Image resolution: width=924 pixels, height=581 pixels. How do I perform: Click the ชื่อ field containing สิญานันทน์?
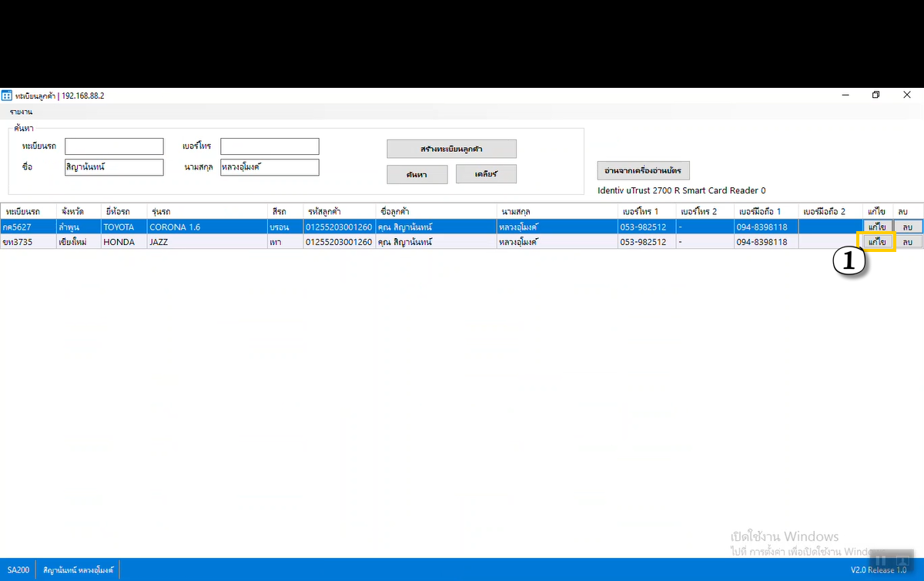[x=114, y=167]
